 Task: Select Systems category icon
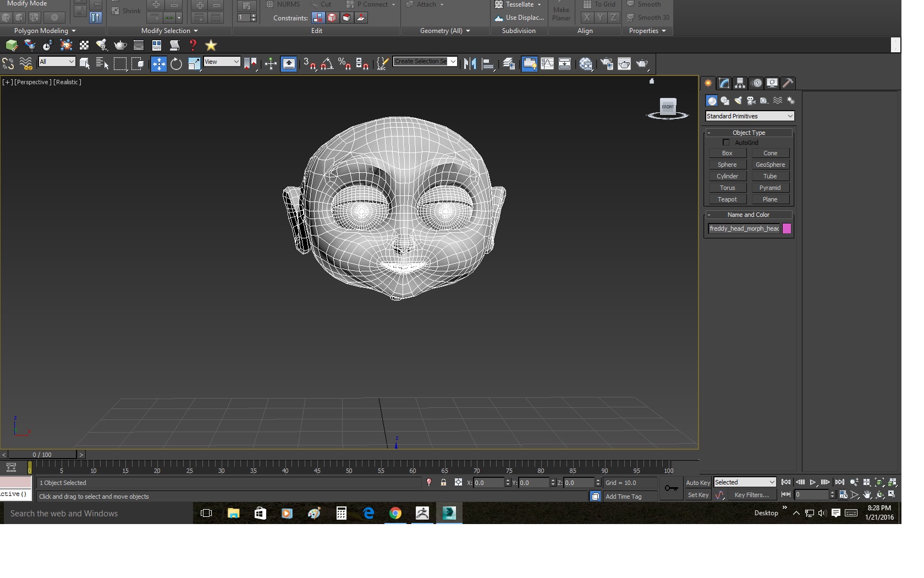[x=791, y=101]
